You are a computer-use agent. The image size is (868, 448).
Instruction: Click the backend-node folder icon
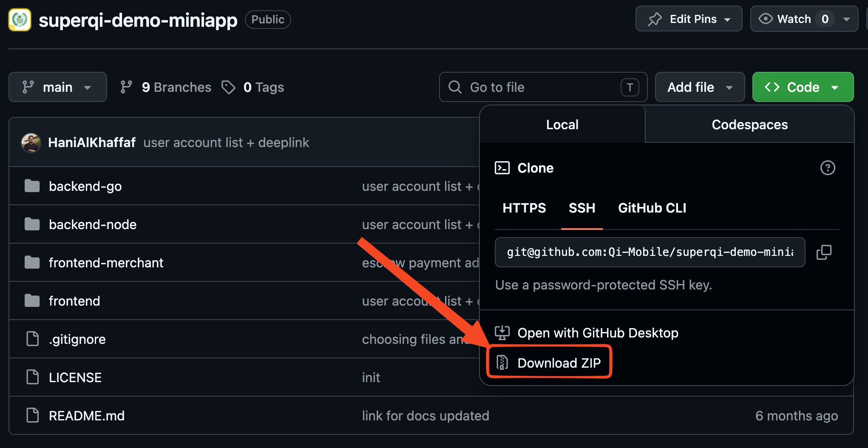[32, 224]
